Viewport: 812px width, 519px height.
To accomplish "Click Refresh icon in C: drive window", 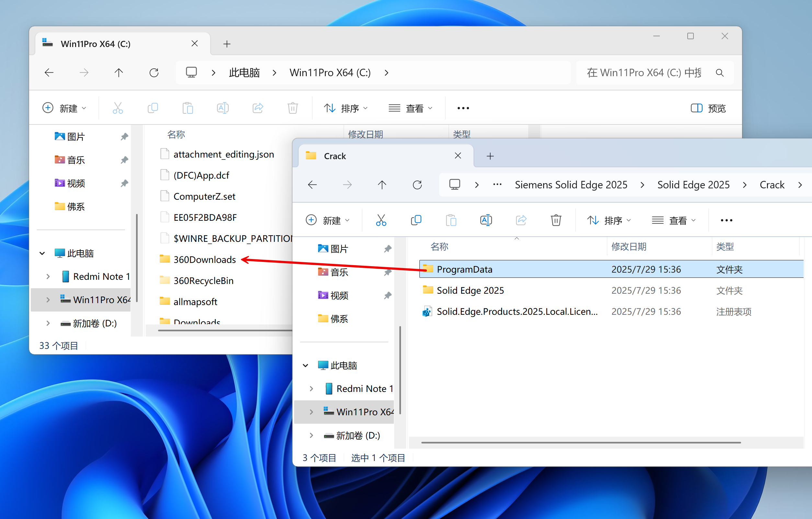I will tap(154, 73).
